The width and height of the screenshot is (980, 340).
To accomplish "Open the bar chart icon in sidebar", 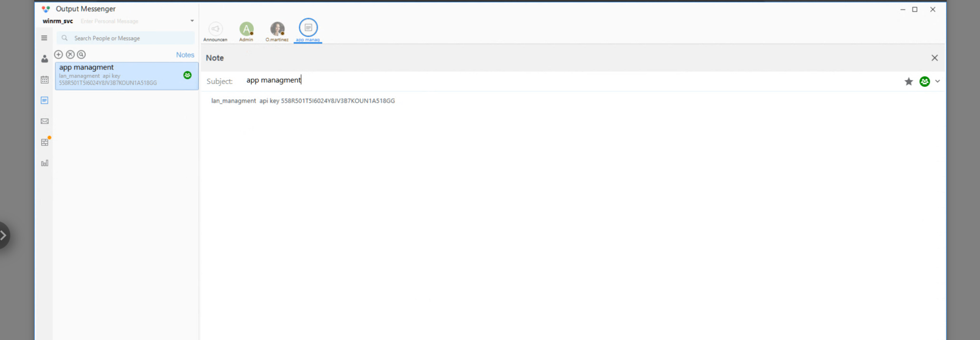I will [44, 163].
